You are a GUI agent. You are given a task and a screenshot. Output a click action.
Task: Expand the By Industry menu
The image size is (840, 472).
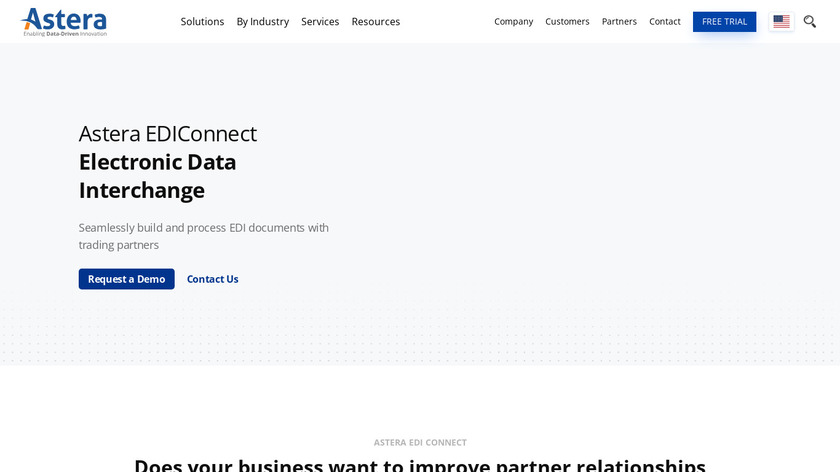pyautogui.click(x=263, y=21)
